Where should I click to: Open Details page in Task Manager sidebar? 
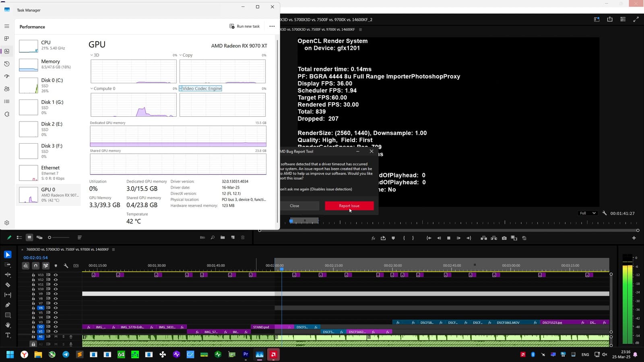click(x=6, y=101)
